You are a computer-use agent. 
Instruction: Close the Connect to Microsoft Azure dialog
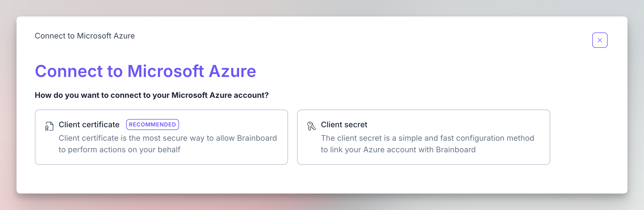tap(600, 40)
